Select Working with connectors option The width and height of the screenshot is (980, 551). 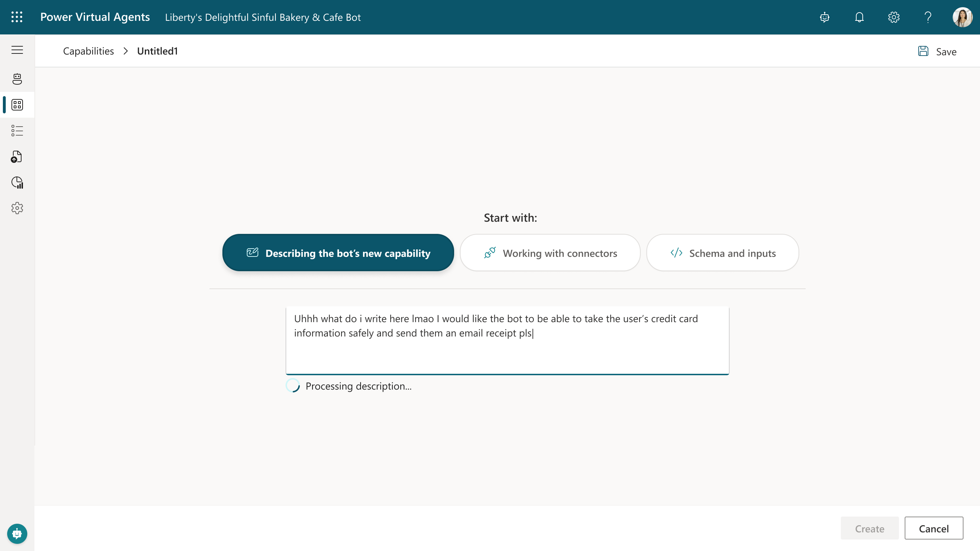[x=550, y=253]
